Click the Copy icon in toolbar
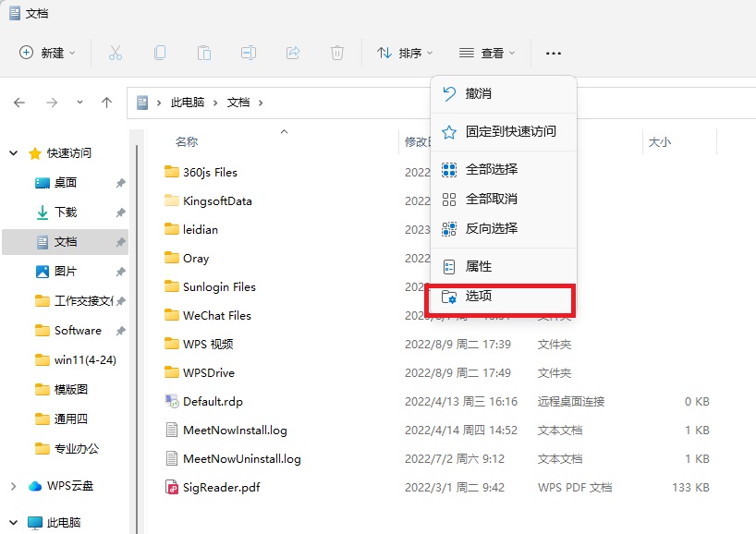756x534 pixels. (159, 53)
